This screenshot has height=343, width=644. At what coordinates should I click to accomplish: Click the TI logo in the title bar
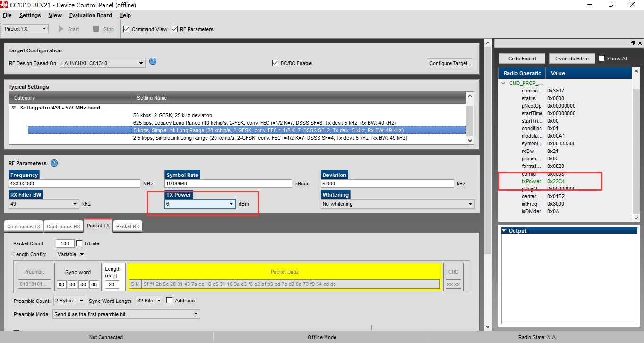pos(5,5)
